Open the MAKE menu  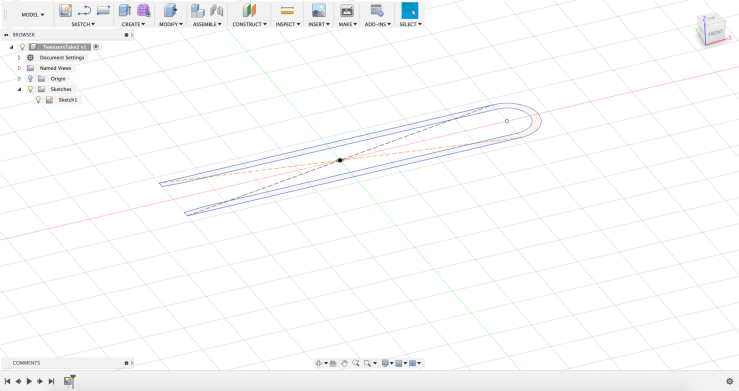point(348,24)
